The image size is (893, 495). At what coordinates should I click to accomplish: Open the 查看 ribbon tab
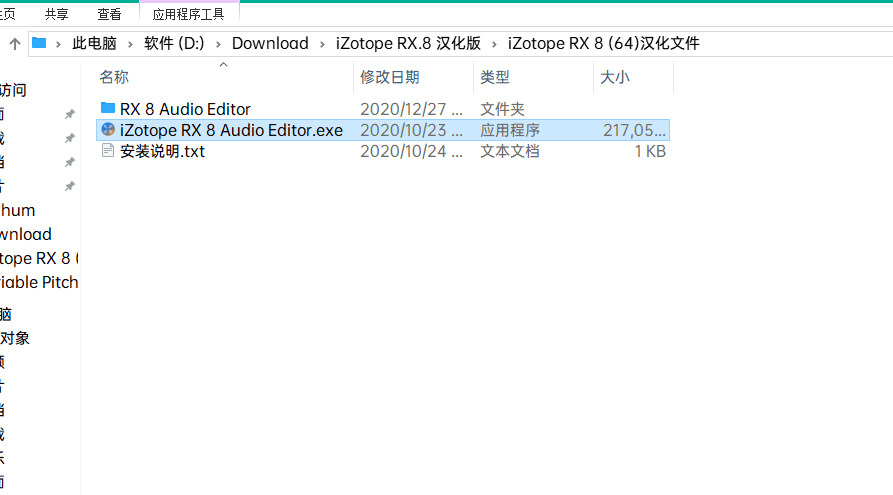109,14
